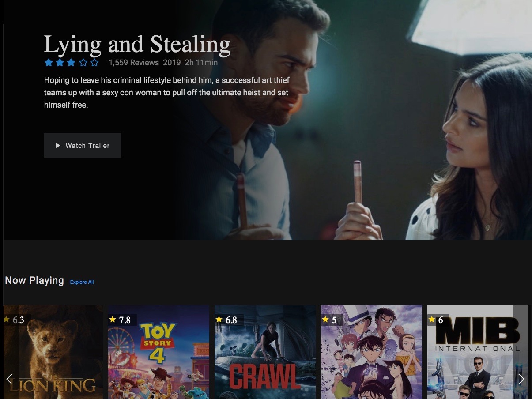The width and height of the screenshot is (532, 399).
Task: Click the 6.8 star rating on Crawl
Action: pos(226,320)
